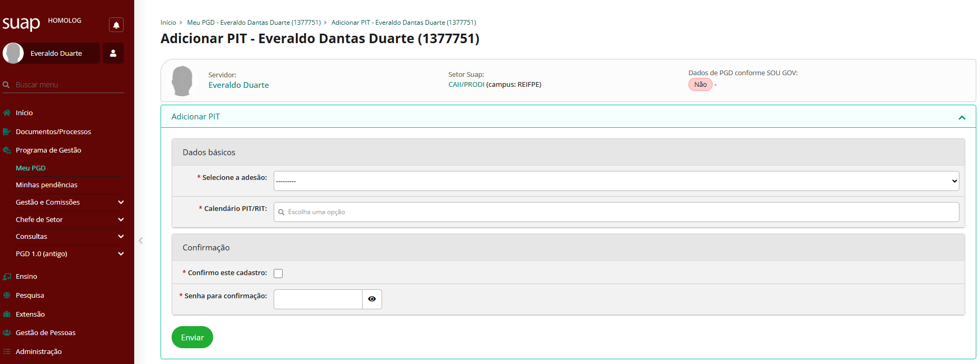
Task: Open the Selecione a adesão dropdown
Action: click(x=616, y=181)
